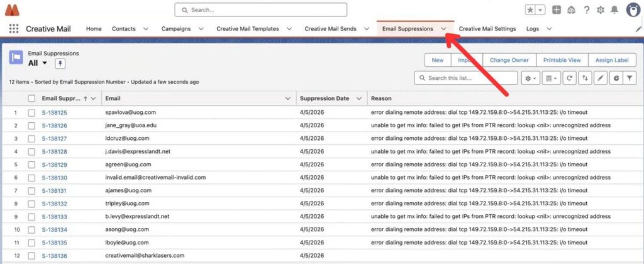Open the Favorites star icon
The height and width of the screenshot is (264, 644).
(531, 10)
